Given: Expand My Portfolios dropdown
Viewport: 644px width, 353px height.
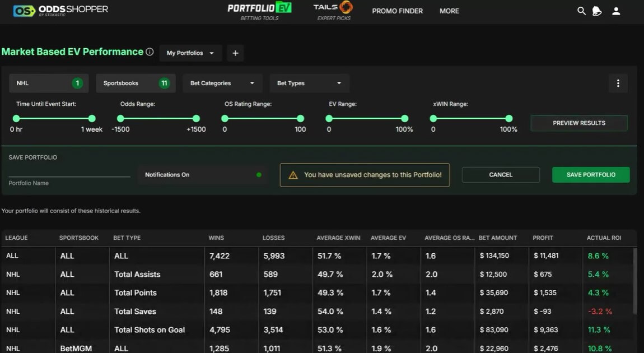Looking at the screenshot, I should (x=190, y=53).
